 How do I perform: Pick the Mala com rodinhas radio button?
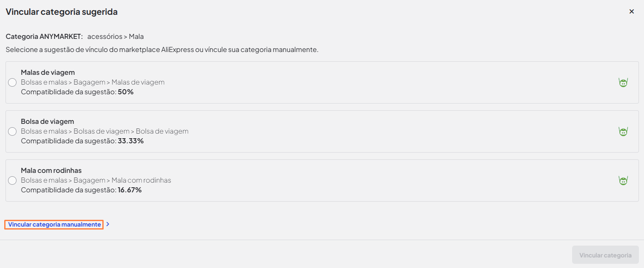tap(12, 180)
